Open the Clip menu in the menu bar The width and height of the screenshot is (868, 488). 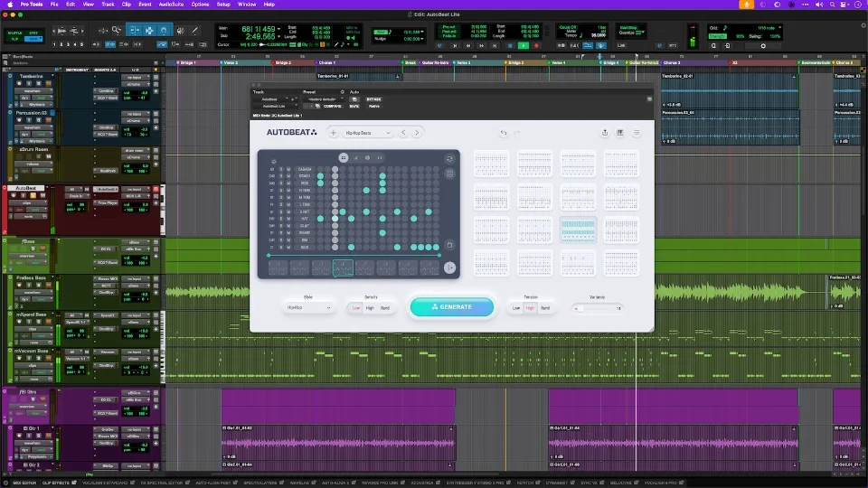click(x=127, y=5)
